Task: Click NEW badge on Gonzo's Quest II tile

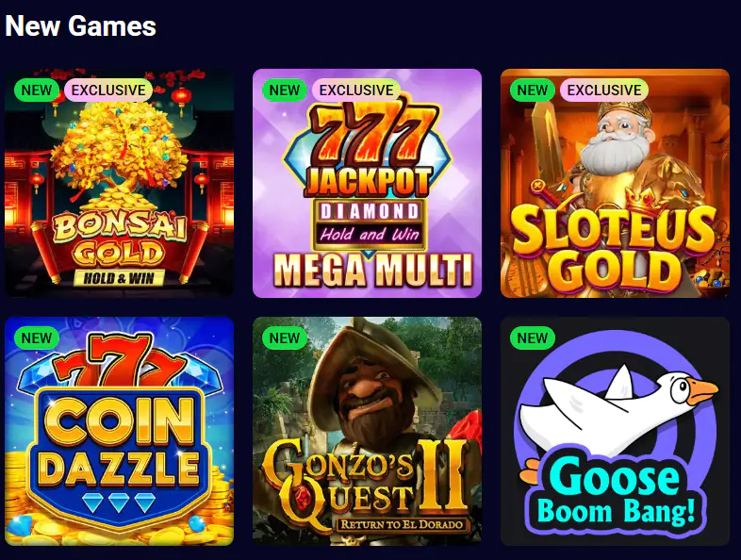Action: click(285, 338)
